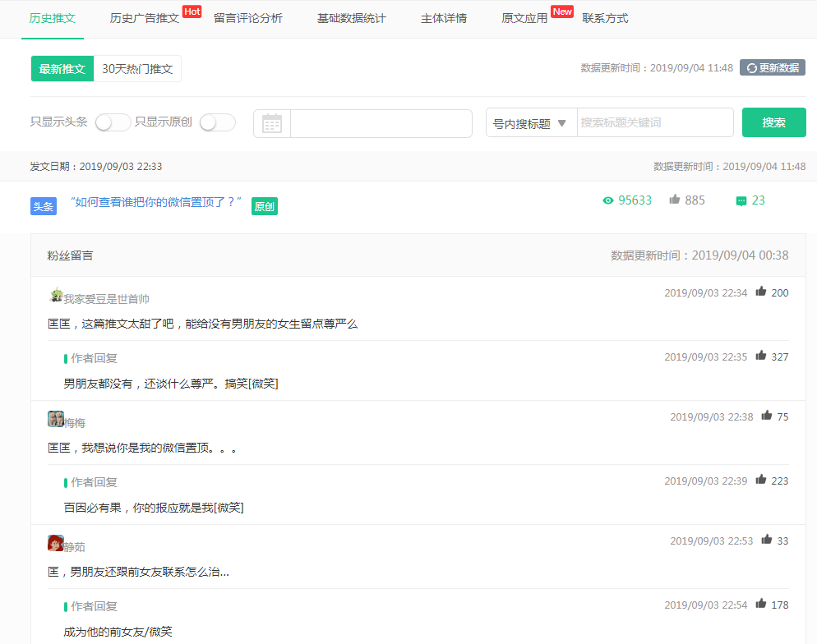Open article 如何查看谁把你的微信置顶了
The width and height of the screenshot is (817, 644).
tap(156, 202)
